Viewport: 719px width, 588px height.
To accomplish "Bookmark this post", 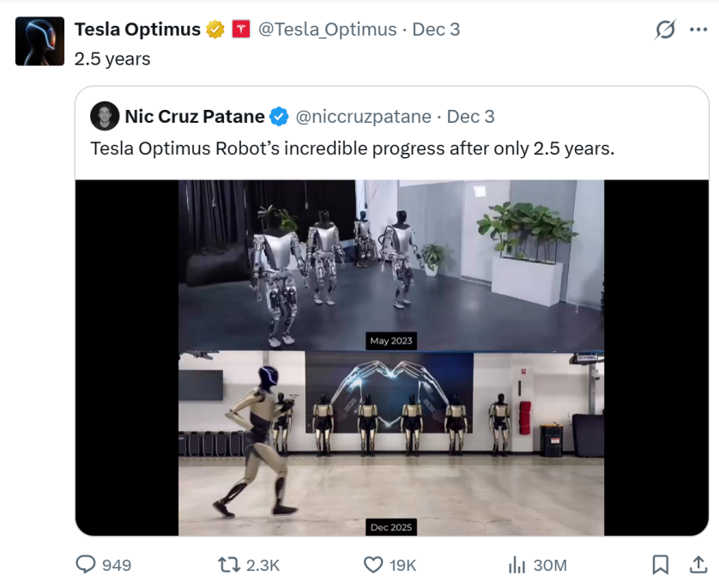I will [660, 565].
